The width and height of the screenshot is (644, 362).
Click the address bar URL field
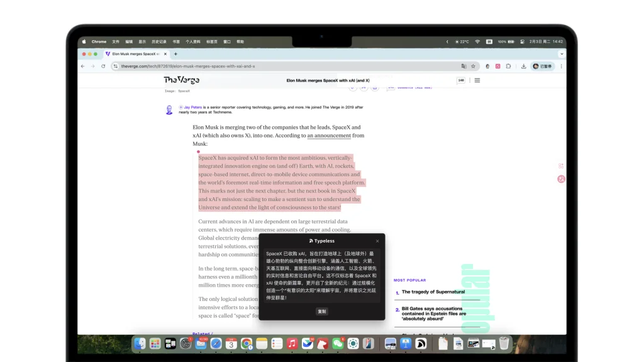283,66
